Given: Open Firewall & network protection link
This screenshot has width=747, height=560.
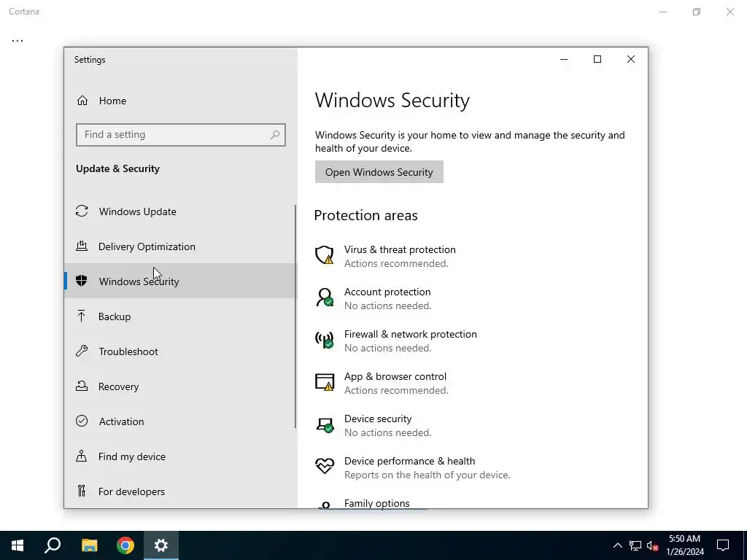Looking at the screenshot, I should pyautogui.click(x=410, y=334).
